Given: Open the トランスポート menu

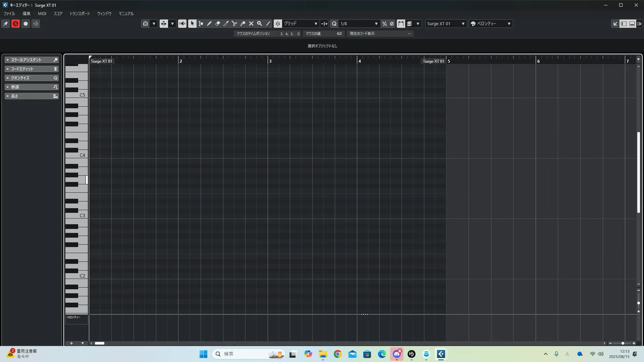Looking at the screenshot, I should tap(79, 14).
